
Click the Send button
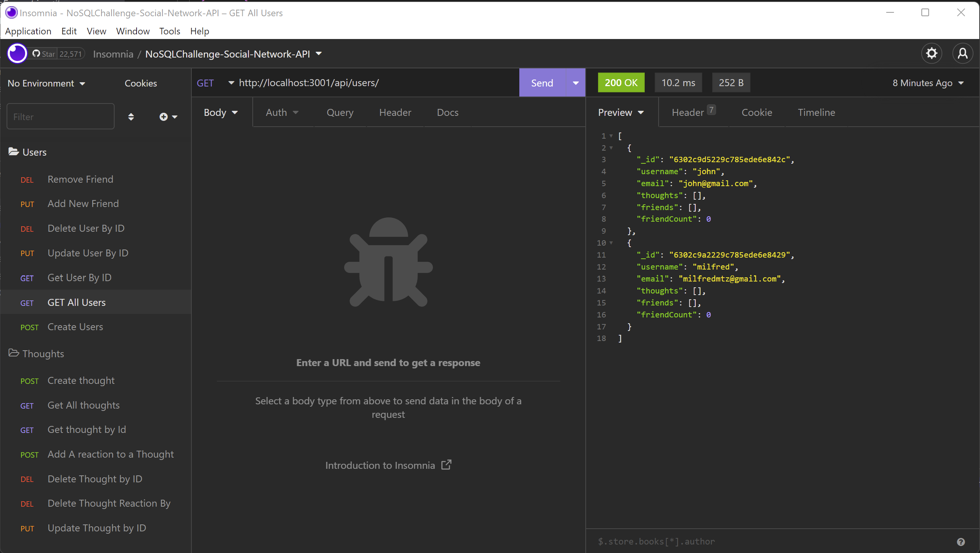coord(541,82)
